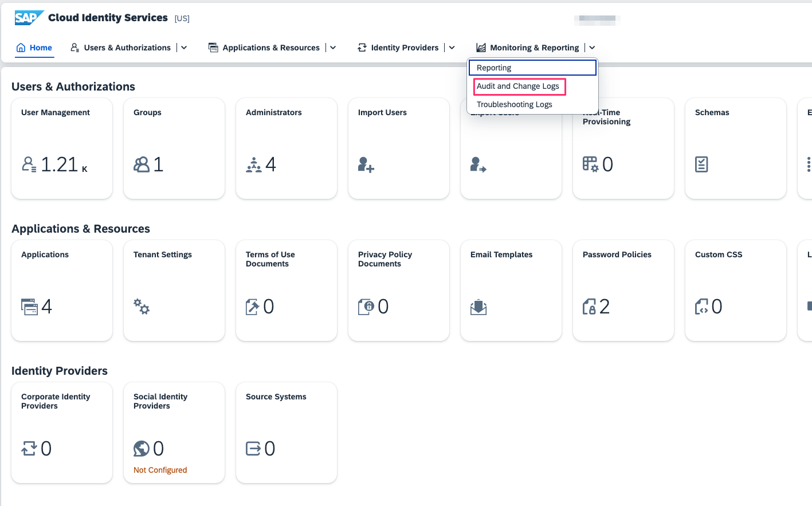
Task: Open the Corporate Identity Providers tile
Action: pos(62,433)
